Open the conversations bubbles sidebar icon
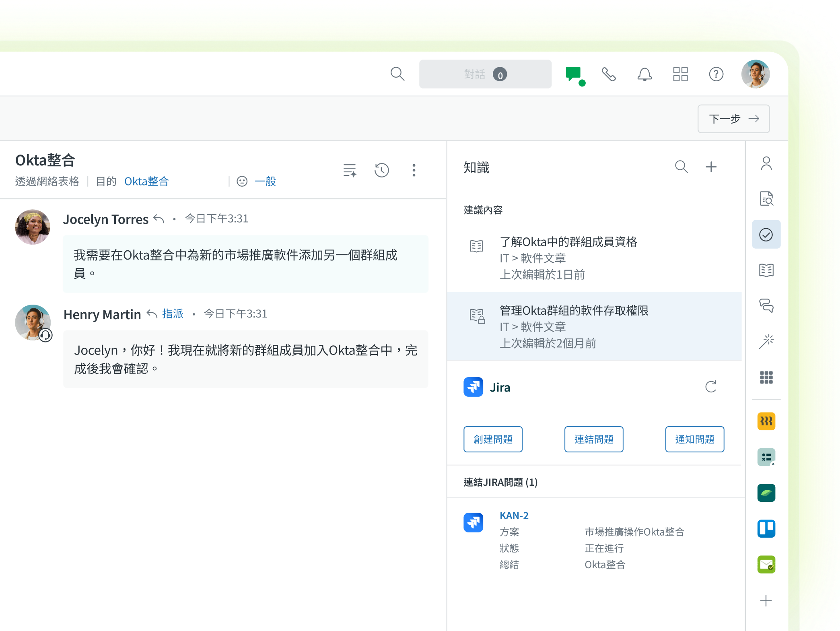The width and height of the screenshot is (840, 631). pos(766,305)
